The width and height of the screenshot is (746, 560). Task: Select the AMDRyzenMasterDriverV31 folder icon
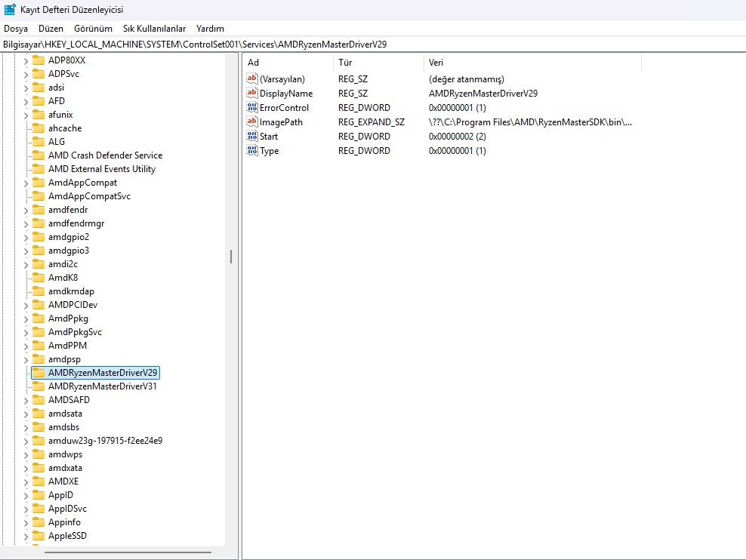38,386
